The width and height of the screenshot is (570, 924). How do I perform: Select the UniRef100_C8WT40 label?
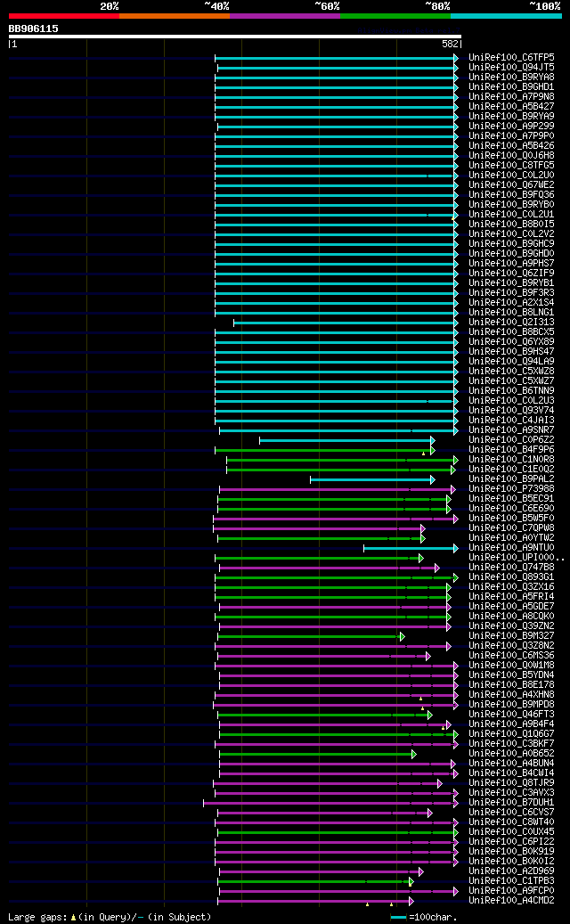pos(511,822)
